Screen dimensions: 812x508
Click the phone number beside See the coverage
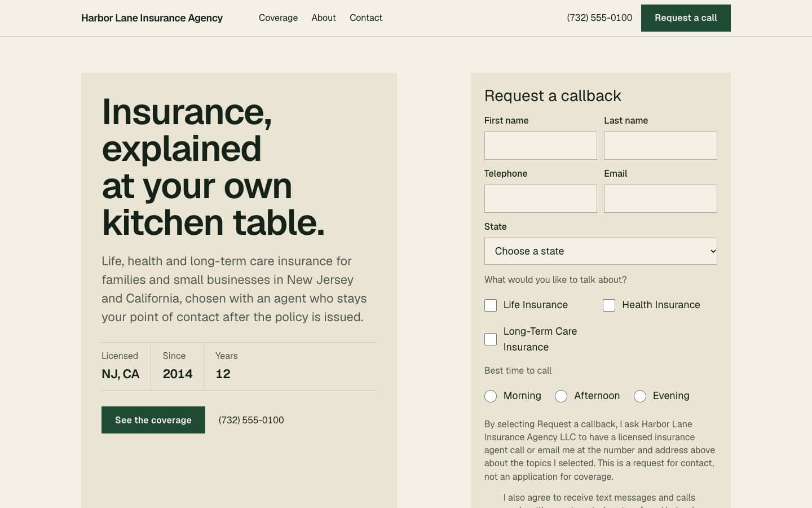tap(251, 420)
